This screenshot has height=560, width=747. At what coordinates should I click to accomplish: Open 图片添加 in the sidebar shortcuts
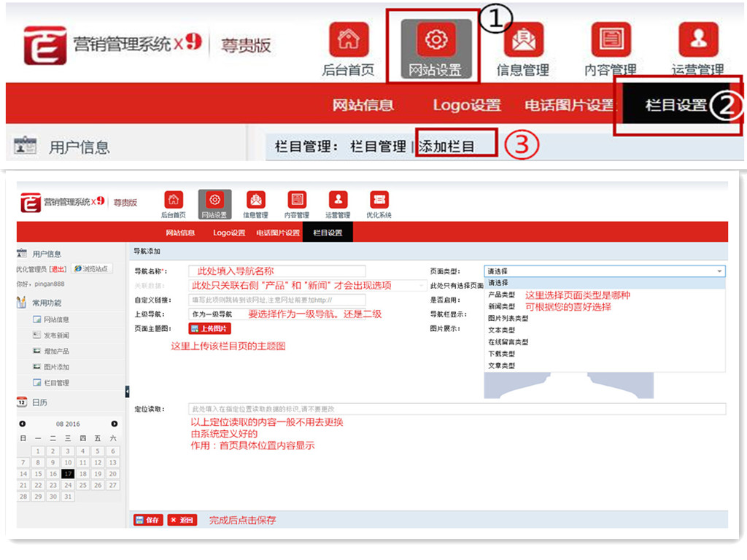55,367
